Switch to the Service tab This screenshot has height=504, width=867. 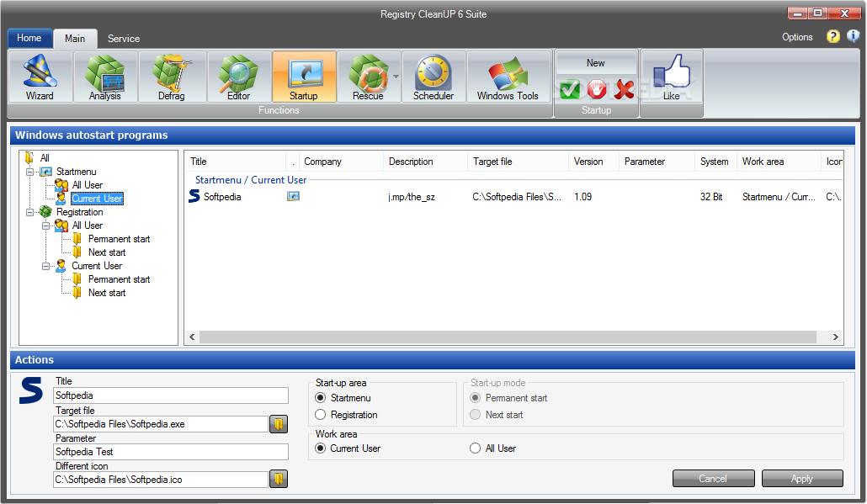pyautogui.click(x=124, y=38)
